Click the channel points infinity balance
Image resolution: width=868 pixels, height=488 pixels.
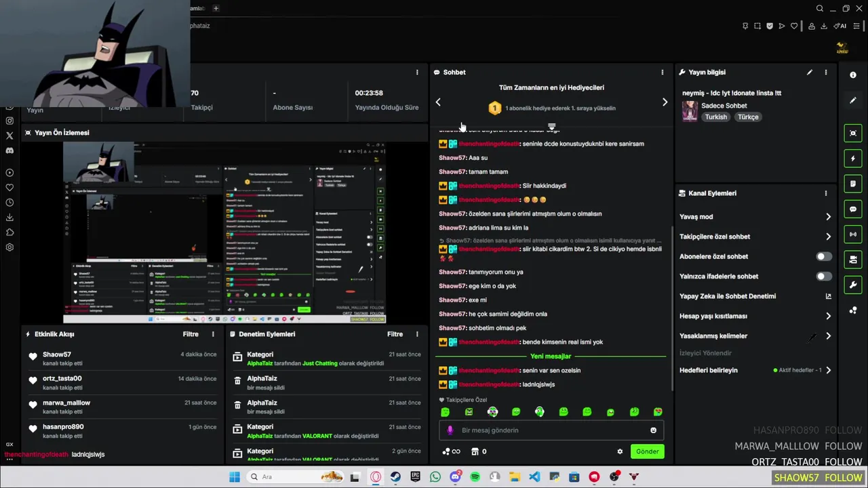(x=451, y=451)
